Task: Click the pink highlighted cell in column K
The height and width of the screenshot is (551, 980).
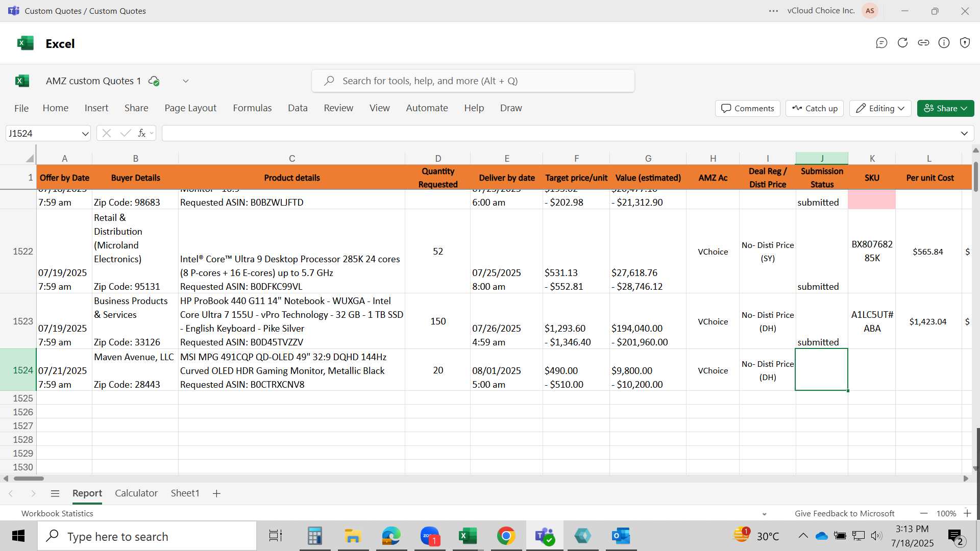Action: [872, 199]
